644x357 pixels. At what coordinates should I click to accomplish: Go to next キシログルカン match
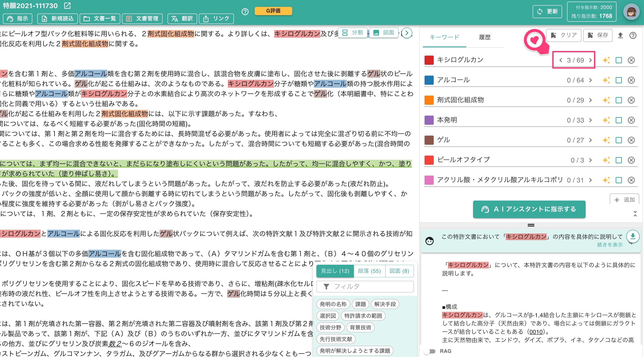590,60
